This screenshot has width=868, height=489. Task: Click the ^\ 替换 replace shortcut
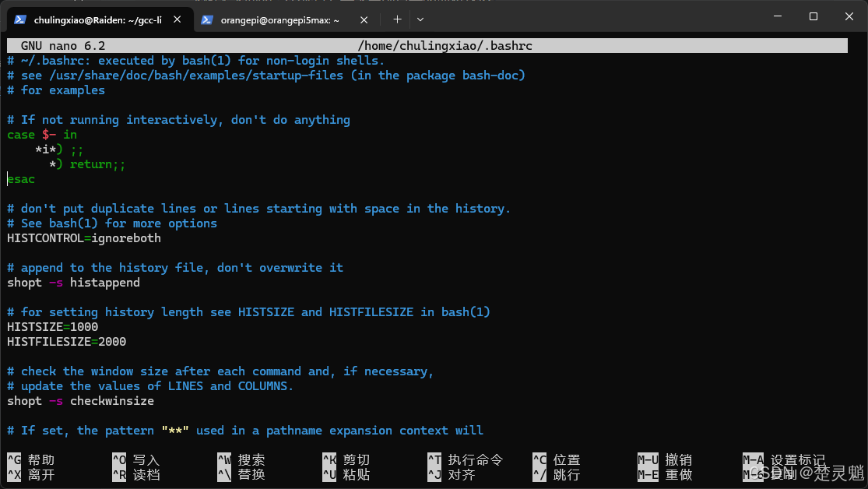[241, 475]
